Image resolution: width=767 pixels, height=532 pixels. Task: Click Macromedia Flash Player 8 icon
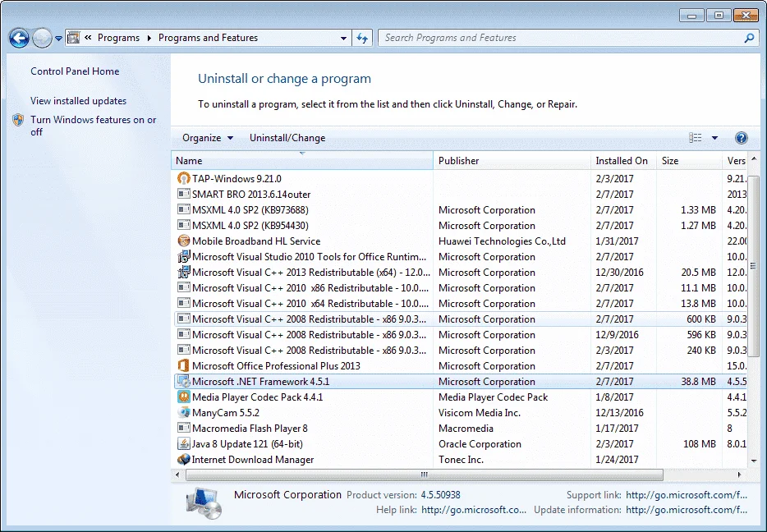[183, 429]
